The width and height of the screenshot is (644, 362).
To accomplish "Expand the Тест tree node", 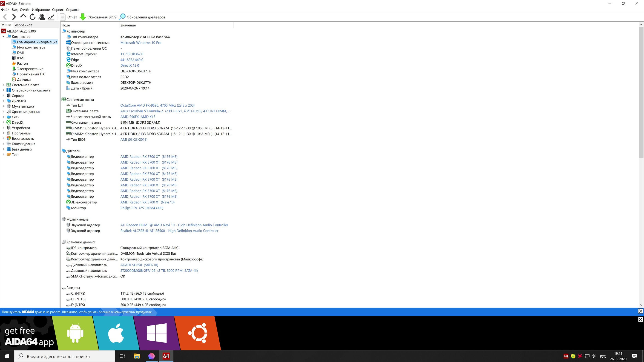I will pos(3,155).
